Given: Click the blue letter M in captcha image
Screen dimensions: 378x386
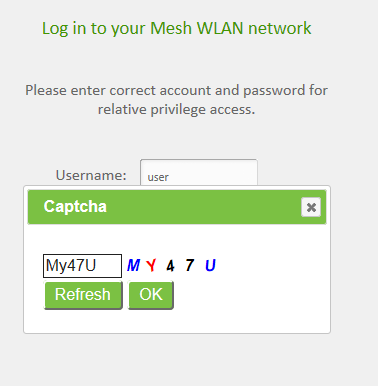Looking at the screenshot, I should point(134,266).
